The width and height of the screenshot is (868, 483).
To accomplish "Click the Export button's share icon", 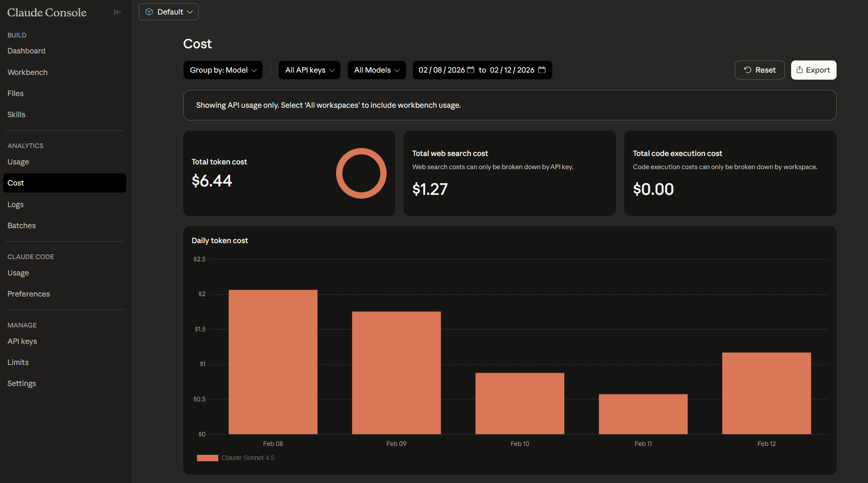I will point(800,70).
